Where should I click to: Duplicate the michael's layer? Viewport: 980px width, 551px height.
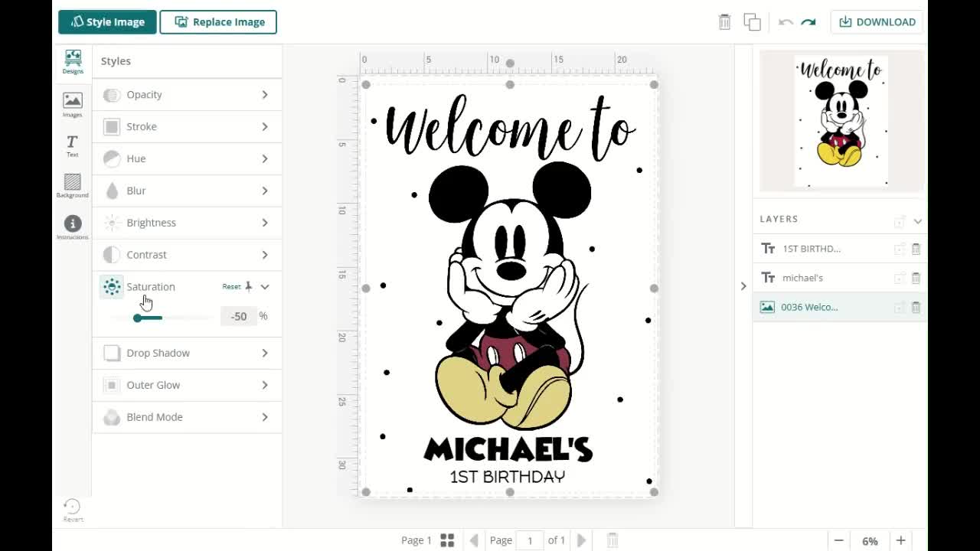(900, 278)
